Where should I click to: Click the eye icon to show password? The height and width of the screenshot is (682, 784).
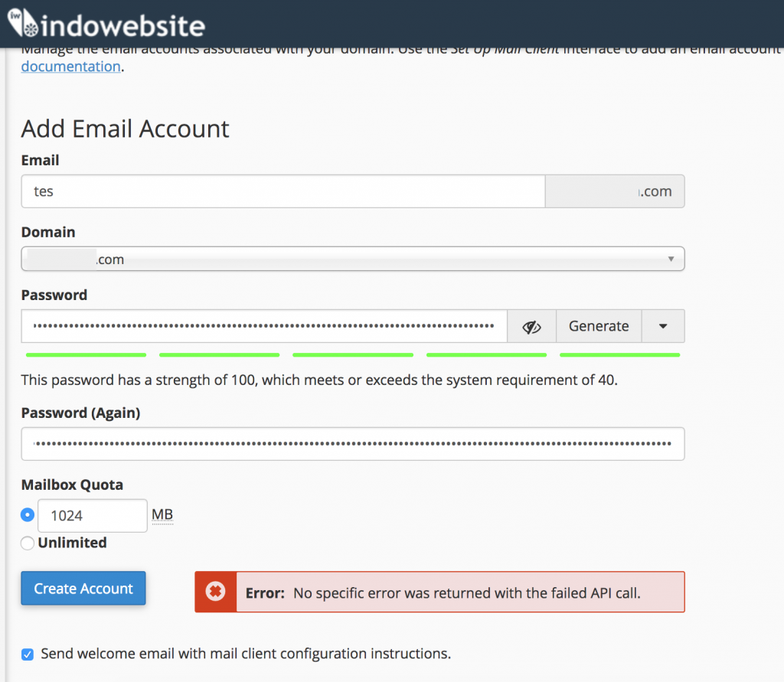click(x=531, y=325)
